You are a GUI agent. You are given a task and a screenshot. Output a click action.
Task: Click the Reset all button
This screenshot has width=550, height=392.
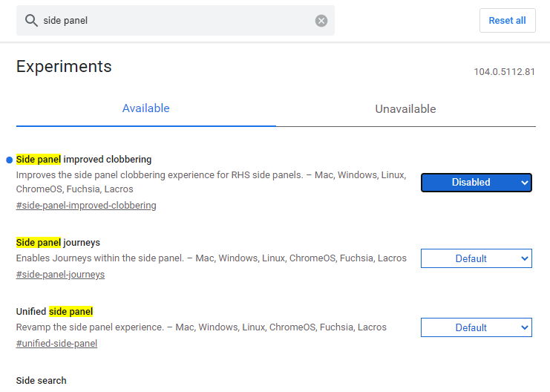click(507, 20)
